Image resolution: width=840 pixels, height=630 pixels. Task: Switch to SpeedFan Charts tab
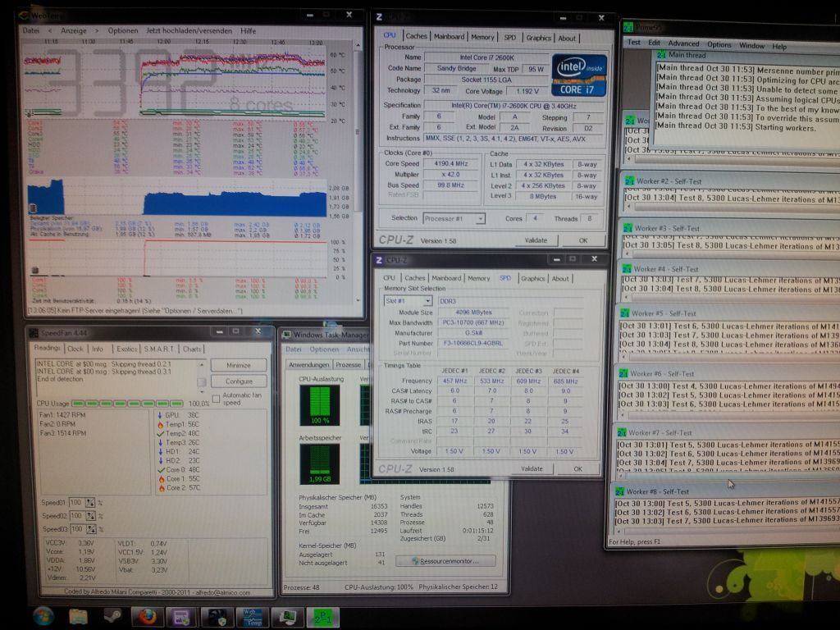[192, 349]
